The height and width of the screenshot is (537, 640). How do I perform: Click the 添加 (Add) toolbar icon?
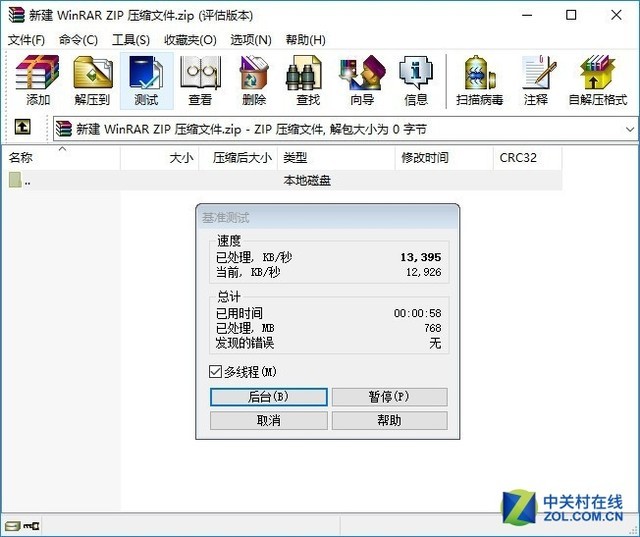pyautogui.click(x=38, y=80)
